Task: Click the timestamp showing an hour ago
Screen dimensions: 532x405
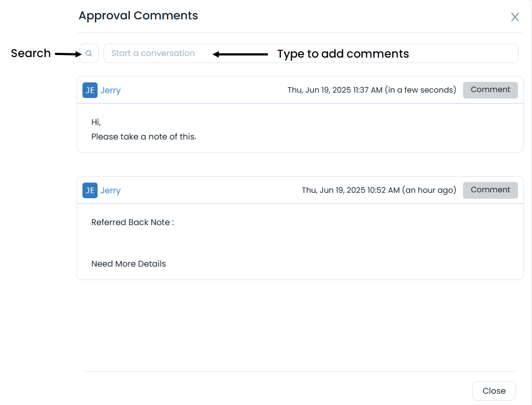Action: pos(378,190)
